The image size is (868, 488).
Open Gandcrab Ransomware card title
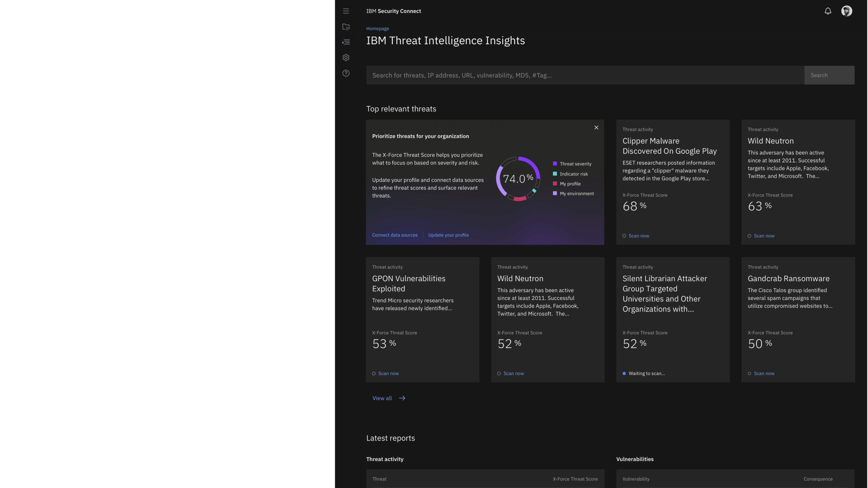(x=788, y=279)
